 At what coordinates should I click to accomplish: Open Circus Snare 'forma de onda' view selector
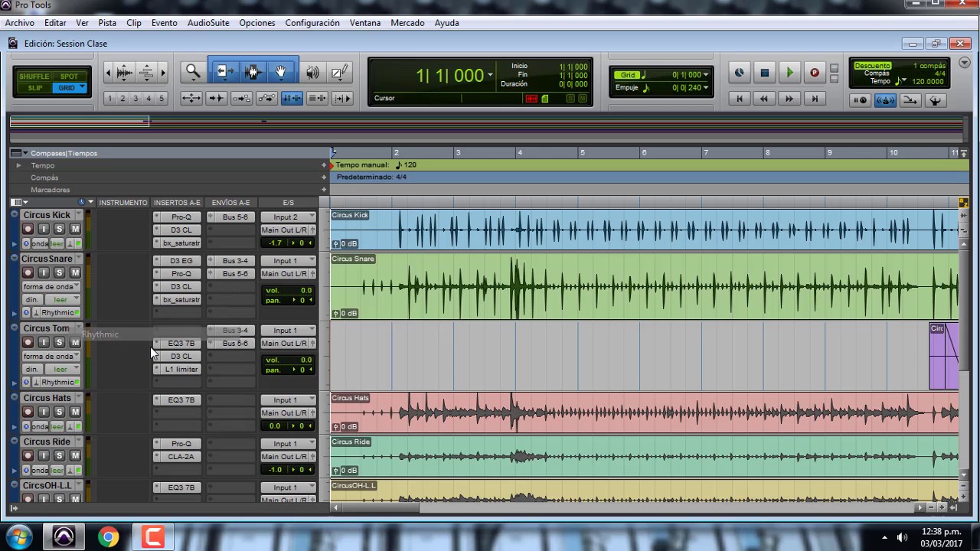pyautogui.click(x=51, y=286)
